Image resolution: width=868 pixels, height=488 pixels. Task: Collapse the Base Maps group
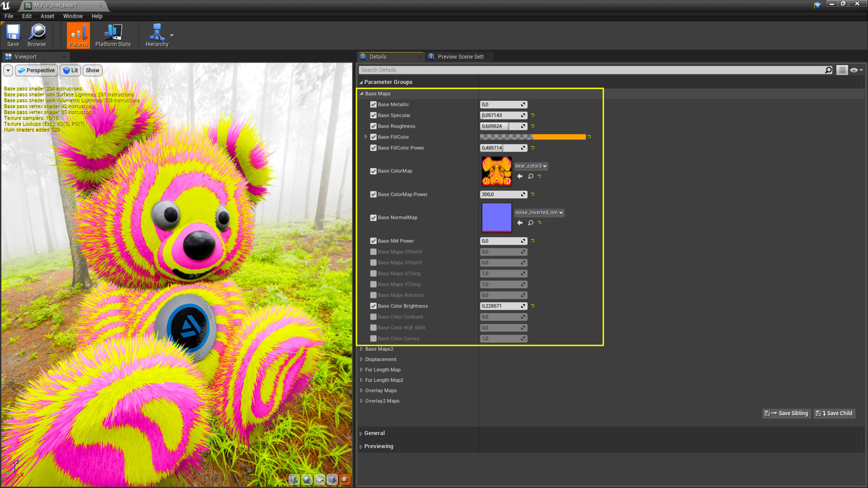pos(362,93)
